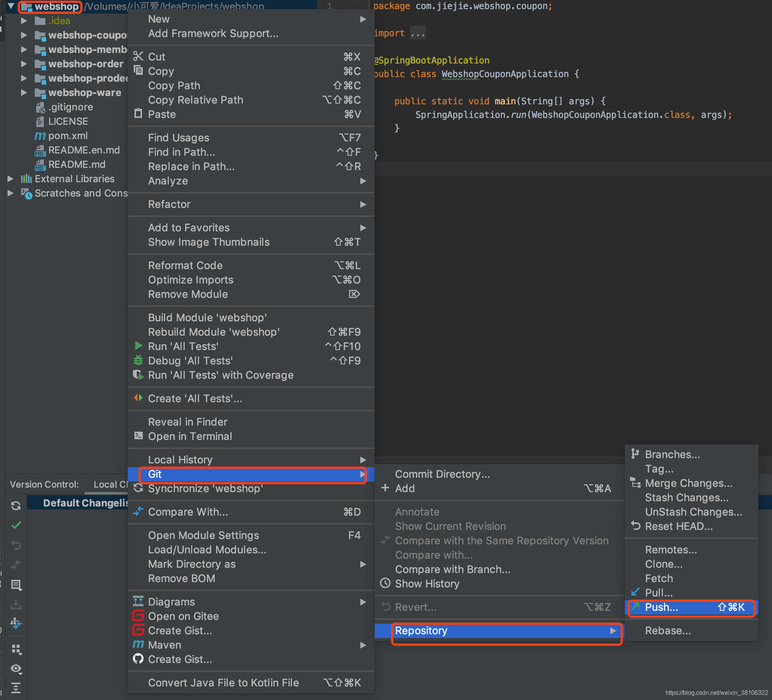Select Push... in the Repository submenu
The image size is (772, 700).
coord(661,607)
